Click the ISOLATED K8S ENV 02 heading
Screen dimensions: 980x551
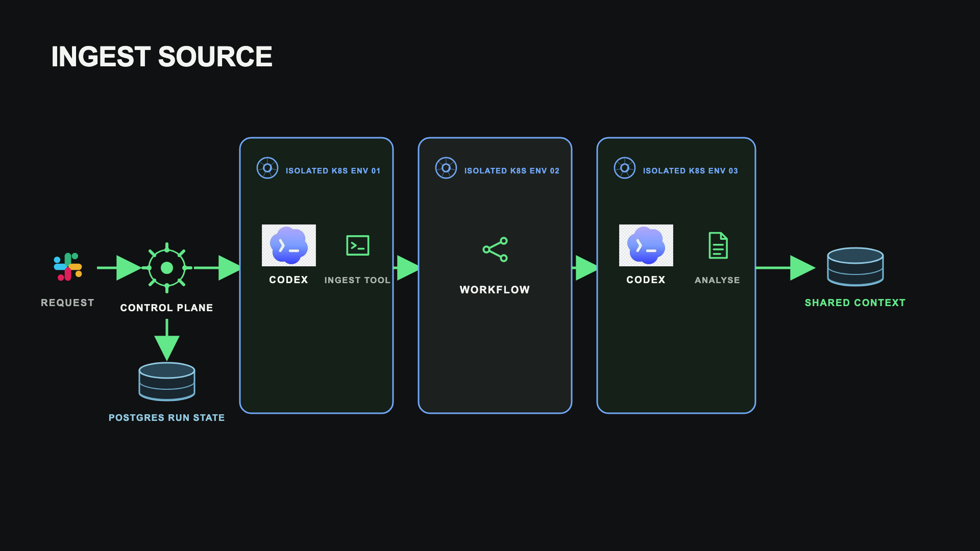tap(512, 171)
